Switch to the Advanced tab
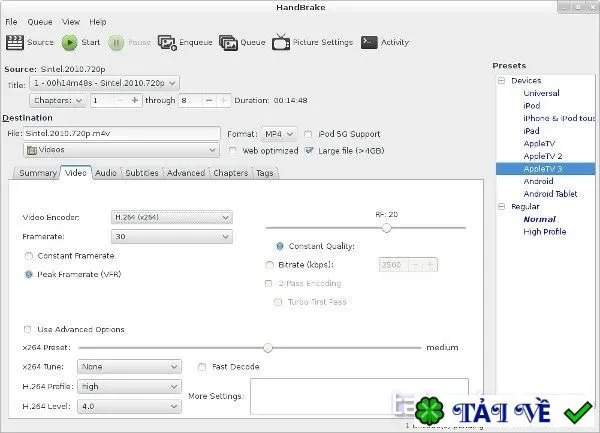 coord(186,173)
